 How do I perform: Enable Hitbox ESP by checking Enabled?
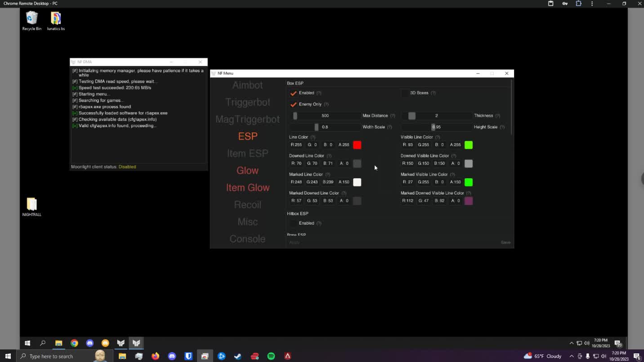[x=293, y=223]
